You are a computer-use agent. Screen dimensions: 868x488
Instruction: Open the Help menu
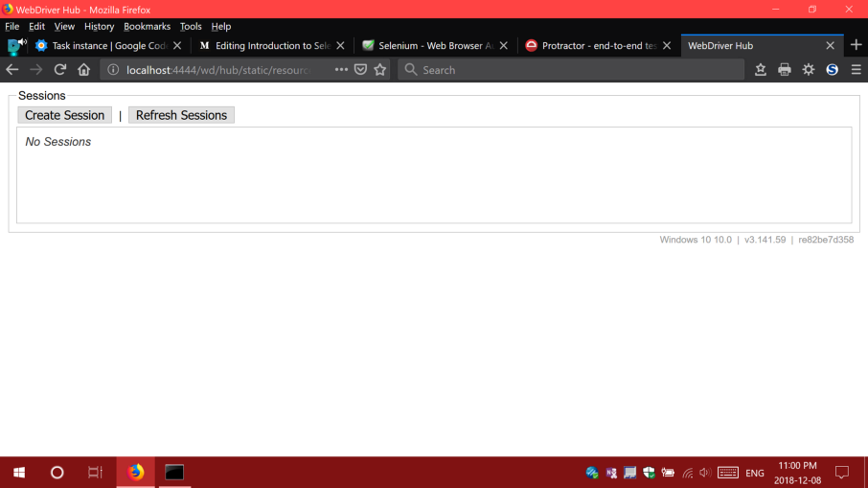[221, 27]
